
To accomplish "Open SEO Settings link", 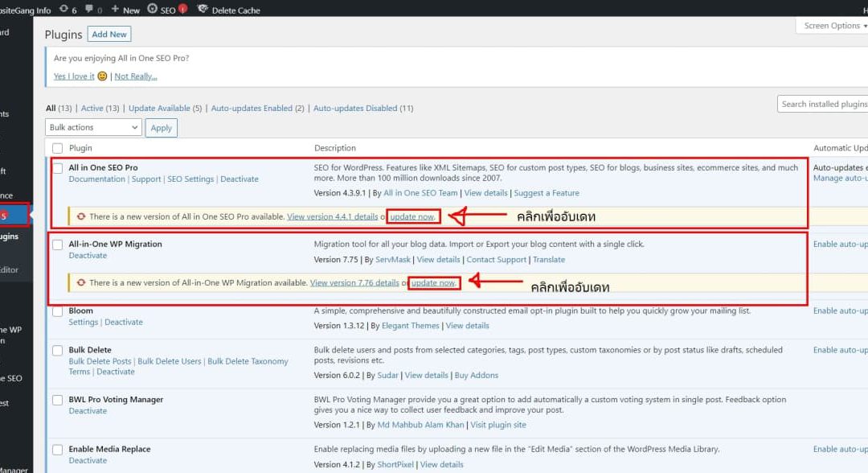I will [190, 179].
